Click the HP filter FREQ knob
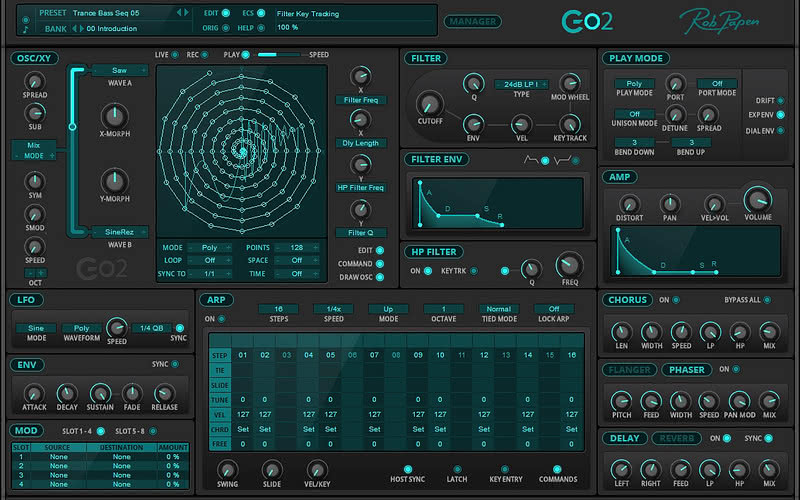 click(569, 264)
